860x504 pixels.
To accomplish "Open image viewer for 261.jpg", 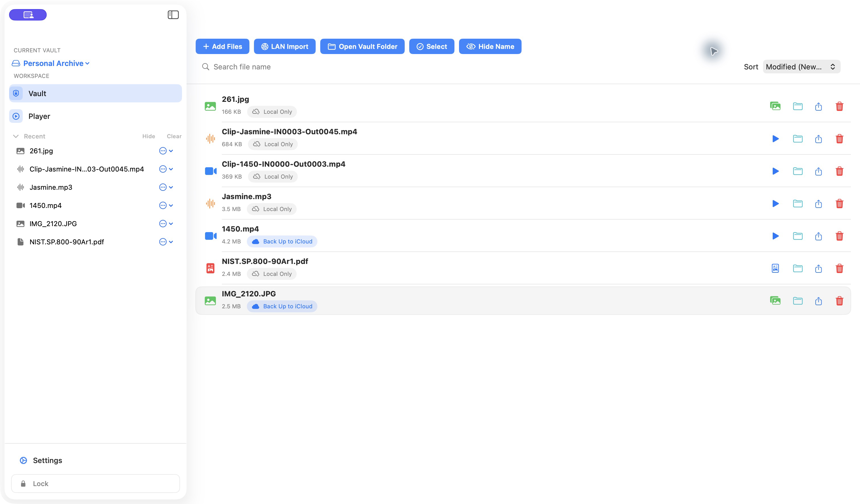I will point(775,106).
